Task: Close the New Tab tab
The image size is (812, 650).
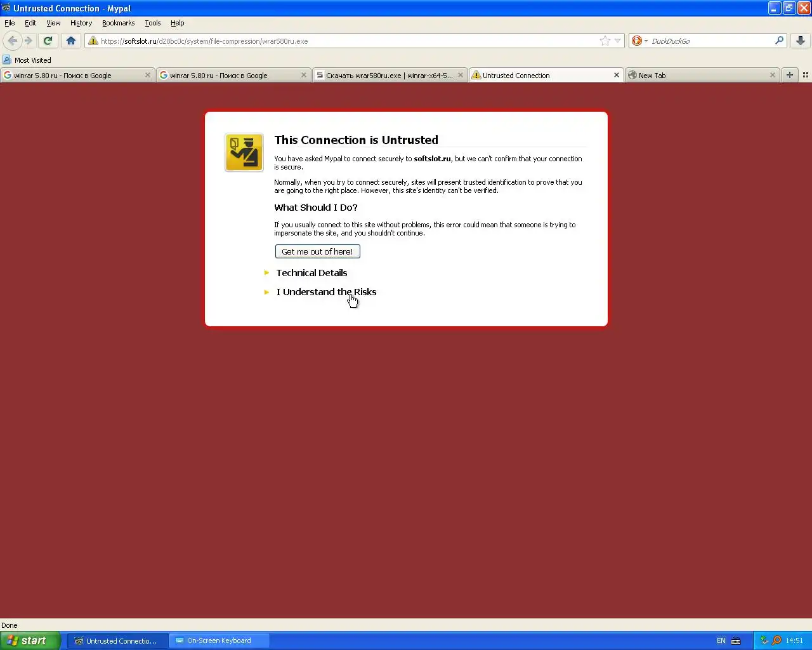Action: pyautogui.click(x=772, y=75)
